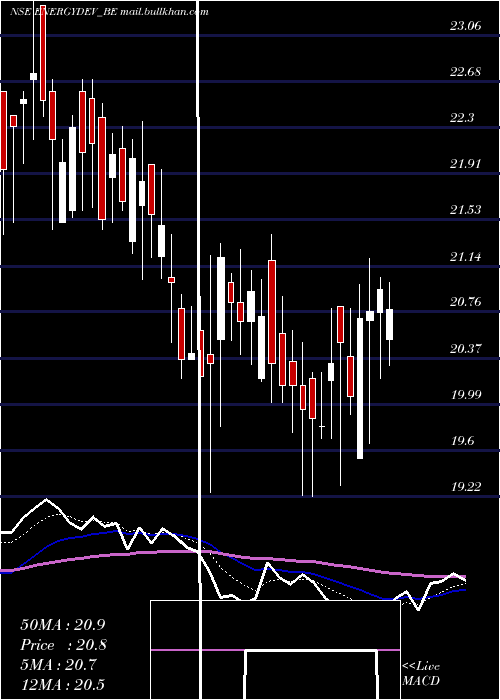The image size is (500, 700).
Task: Click the 22.3 price axis label
Action: (462, 118)
